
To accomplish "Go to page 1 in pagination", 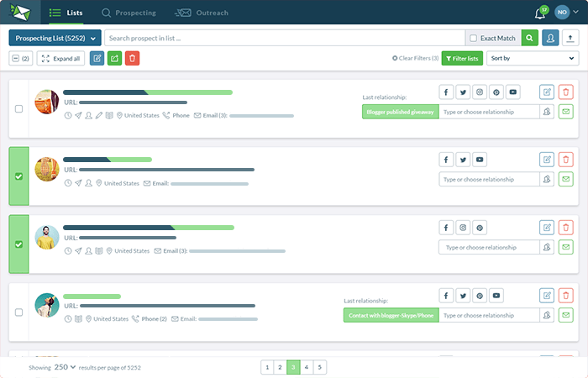I will click(267, 367).
